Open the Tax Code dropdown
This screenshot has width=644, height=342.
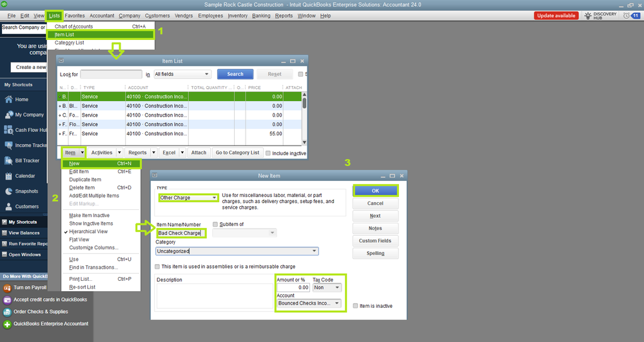tap(327, 288)
